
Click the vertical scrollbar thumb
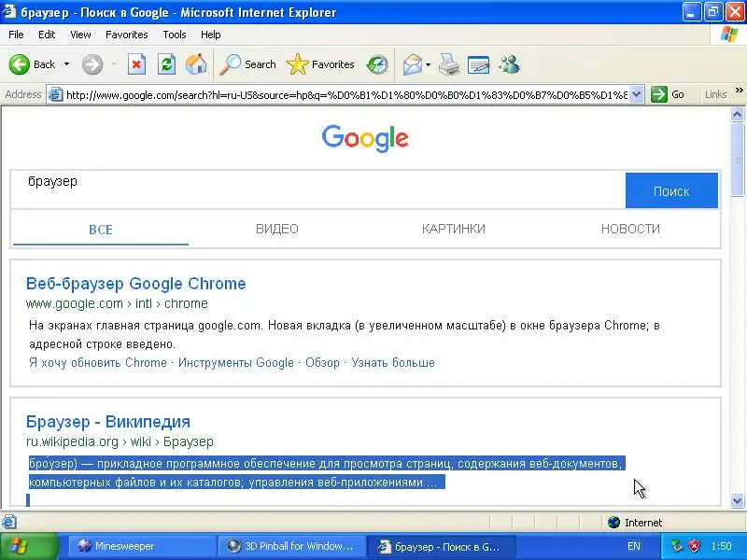pos(737,159)
